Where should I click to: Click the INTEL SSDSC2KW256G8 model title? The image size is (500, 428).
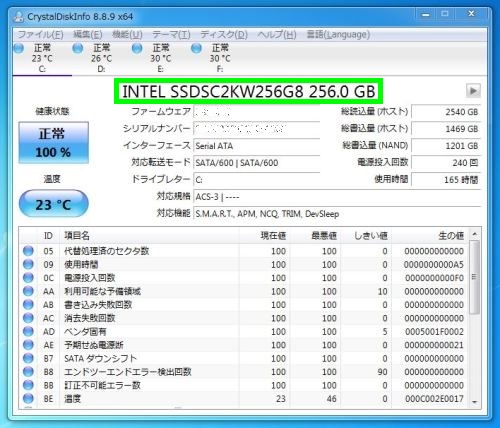click(x=249, y=91)
